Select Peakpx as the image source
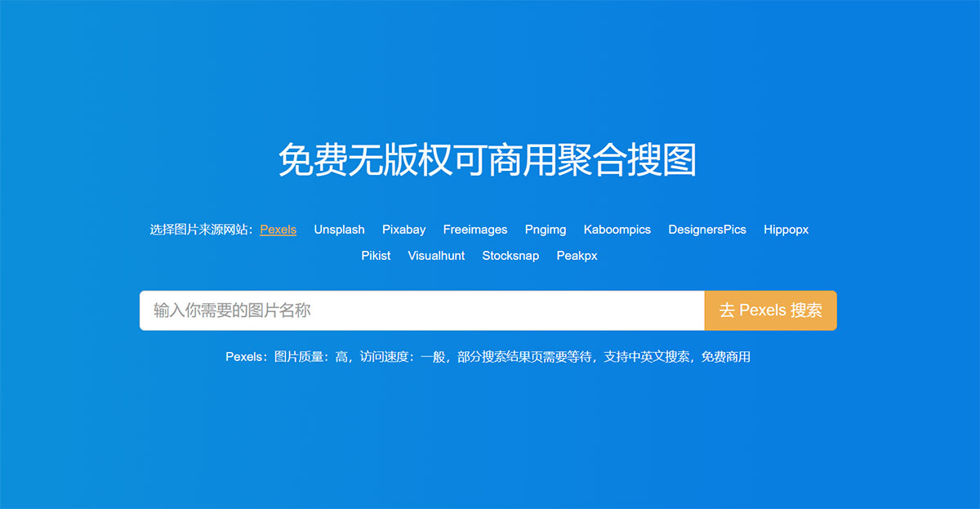The height and width of the screenshot is (509, 980). (x=577, y=256)
